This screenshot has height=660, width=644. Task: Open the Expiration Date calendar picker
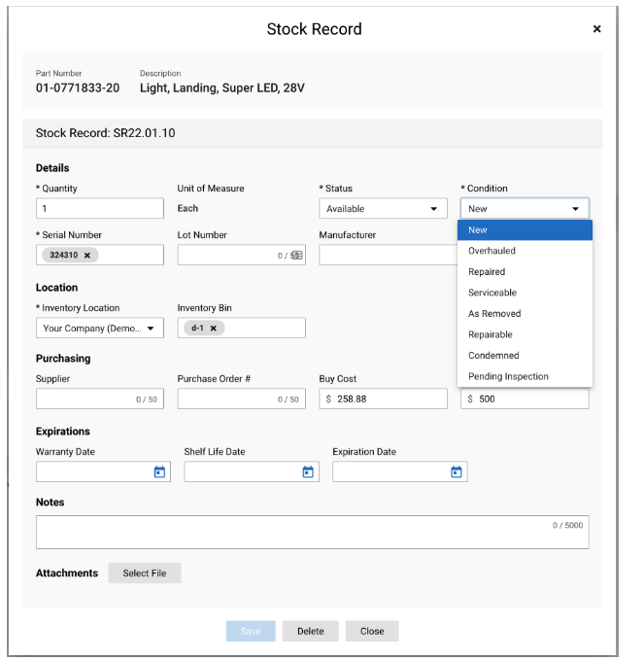(x=457, y=471)
